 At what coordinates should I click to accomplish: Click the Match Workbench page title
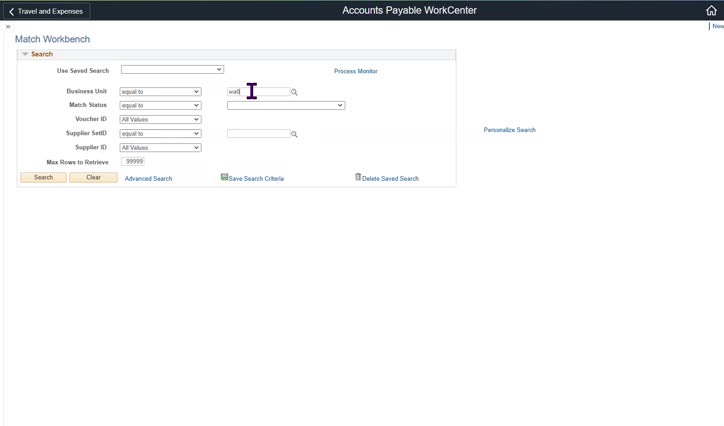click(x=52, y=39)
